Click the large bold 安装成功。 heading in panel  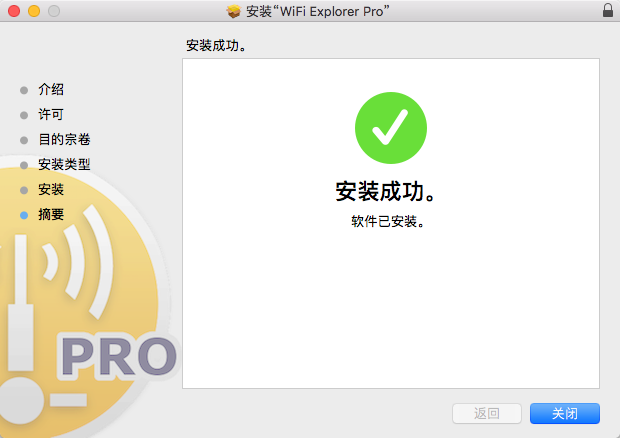386,192
